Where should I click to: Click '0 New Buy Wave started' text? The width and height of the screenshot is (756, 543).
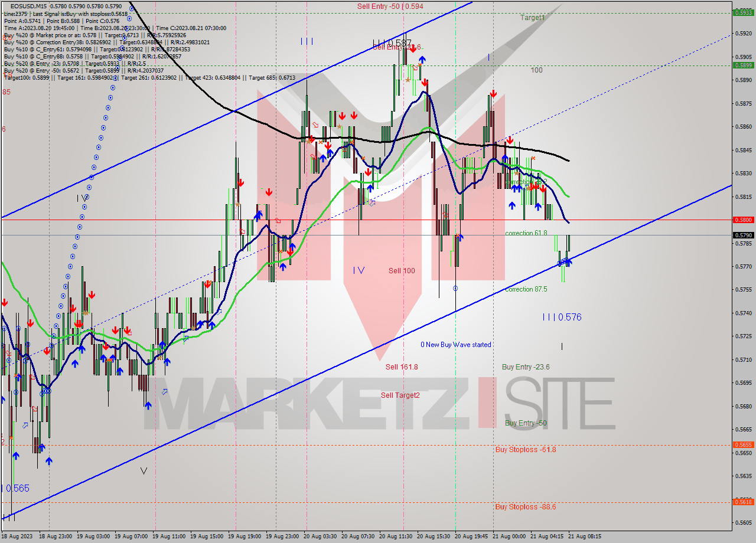[x=455, y=345]
